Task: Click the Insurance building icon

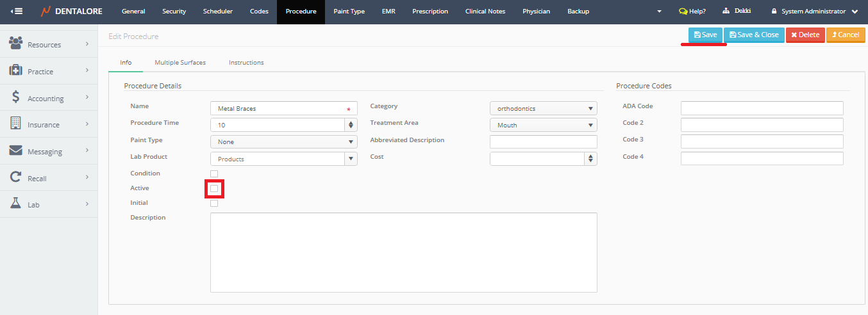Action: [x=16, y=124]
